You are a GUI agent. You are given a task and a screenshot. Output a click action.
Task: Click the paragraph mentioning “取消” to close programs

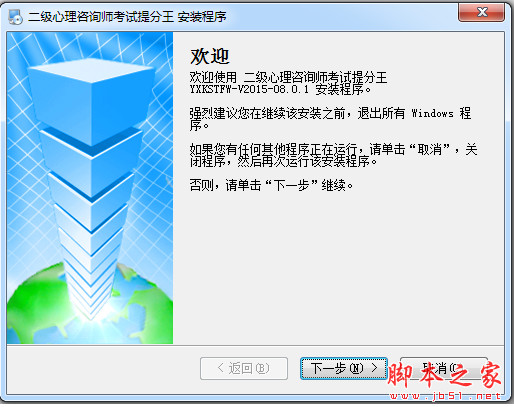(x=333, y=155)
